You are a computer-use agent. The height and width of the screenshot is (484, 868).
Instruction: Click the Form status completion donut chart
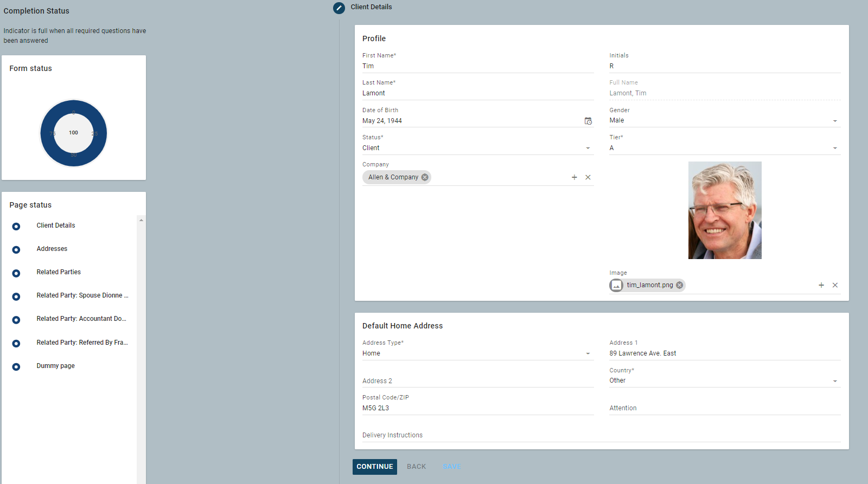[x=74, y=133]
